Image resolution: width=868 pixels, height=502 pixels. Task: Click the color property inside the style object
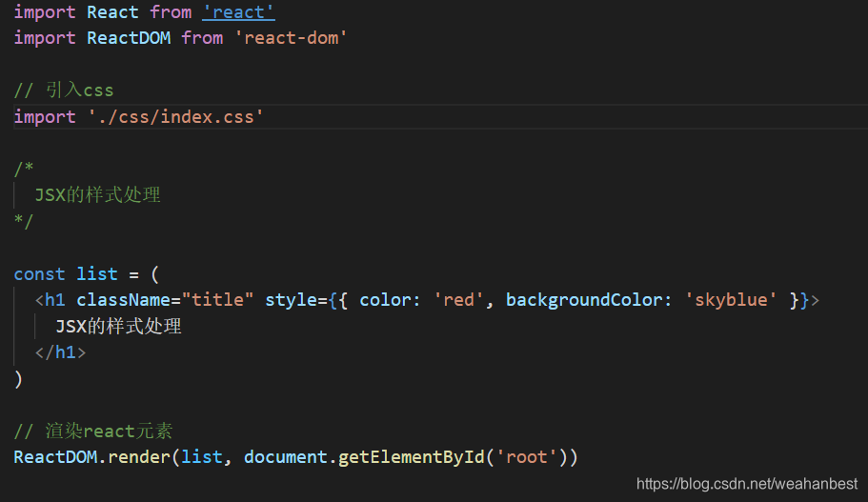click(x=385, y=300)
